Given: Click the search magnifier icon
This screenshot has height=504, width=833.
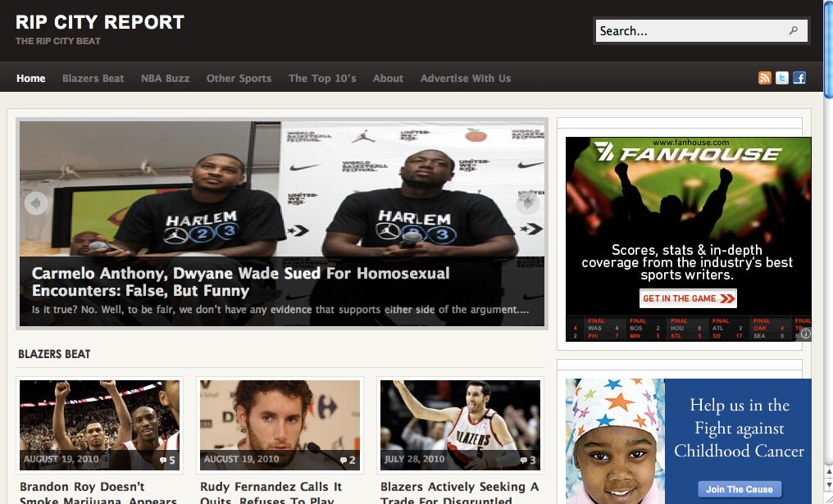Looking at the screenshot, I should point(794,31).
